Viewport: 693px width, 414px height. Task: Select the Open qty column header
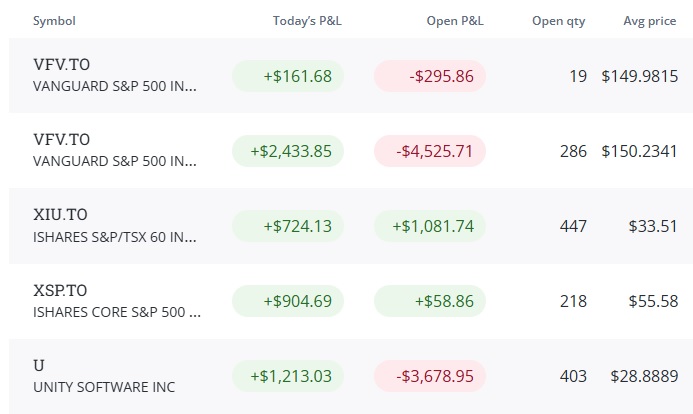click(559, 21)
